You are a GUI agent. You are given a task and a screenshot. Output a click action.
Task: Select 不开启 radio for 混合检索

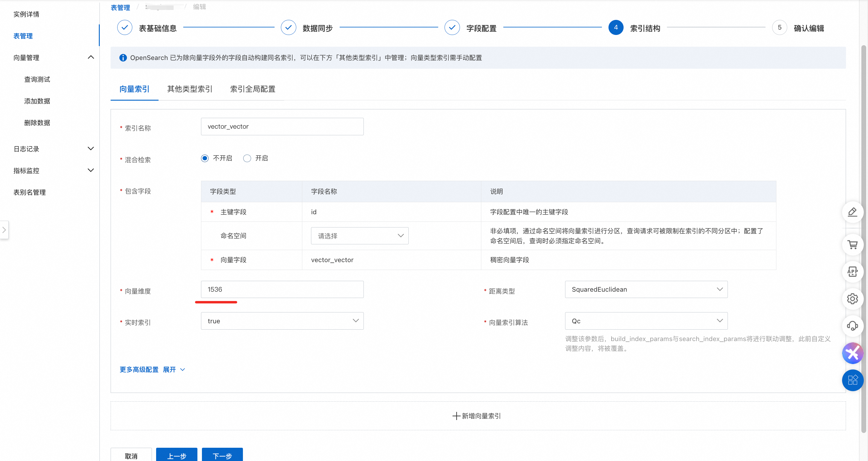[x=205, y=158]
